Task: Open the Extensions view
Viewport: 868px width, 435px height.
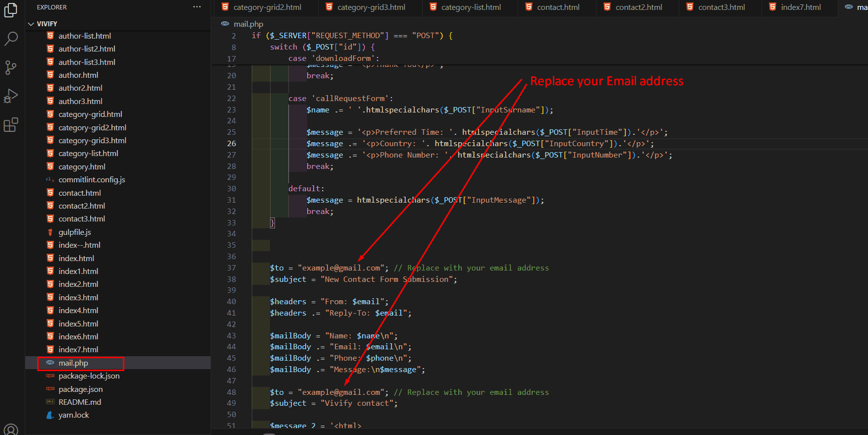Action: (x=10, y=125)
